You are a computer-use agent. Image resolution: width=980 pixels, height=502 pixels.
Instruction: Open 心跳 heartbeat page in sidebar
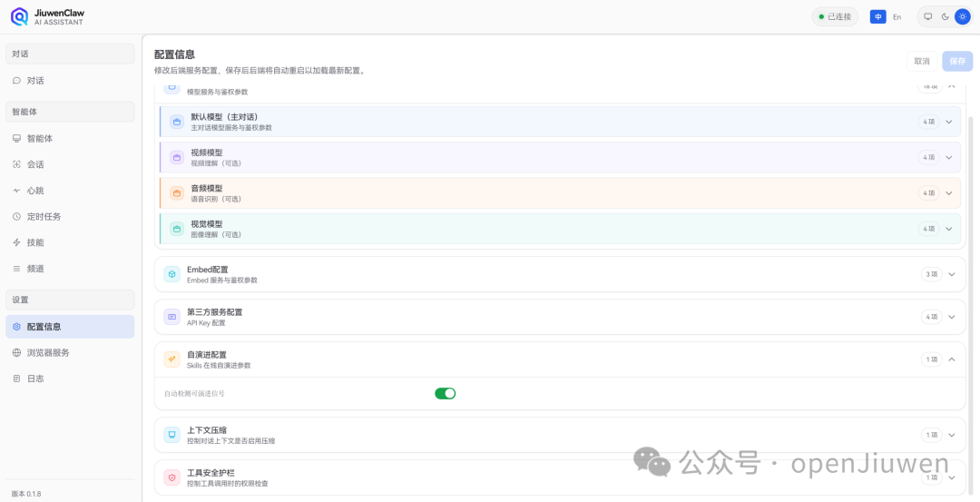coord(70,191)
